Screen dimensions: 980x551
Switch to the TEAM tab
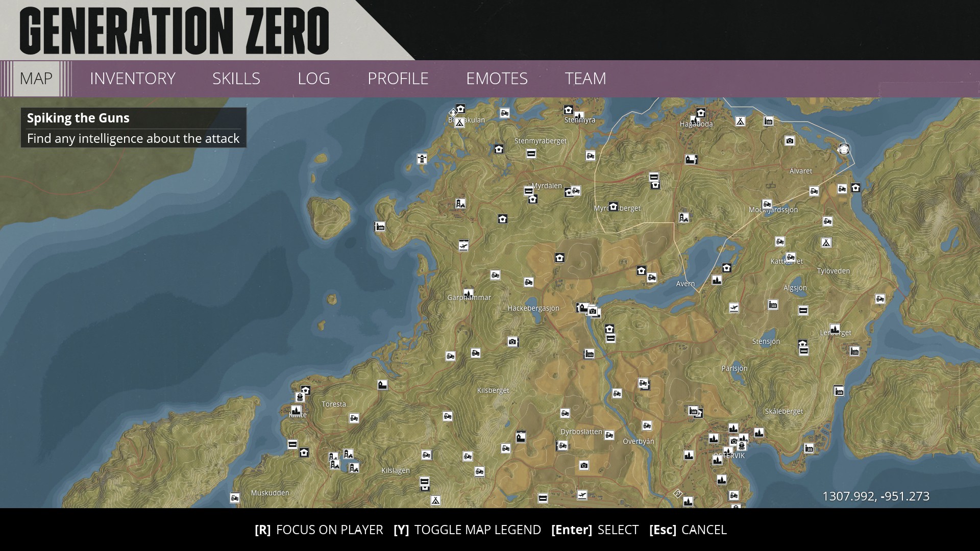point(585,79)
